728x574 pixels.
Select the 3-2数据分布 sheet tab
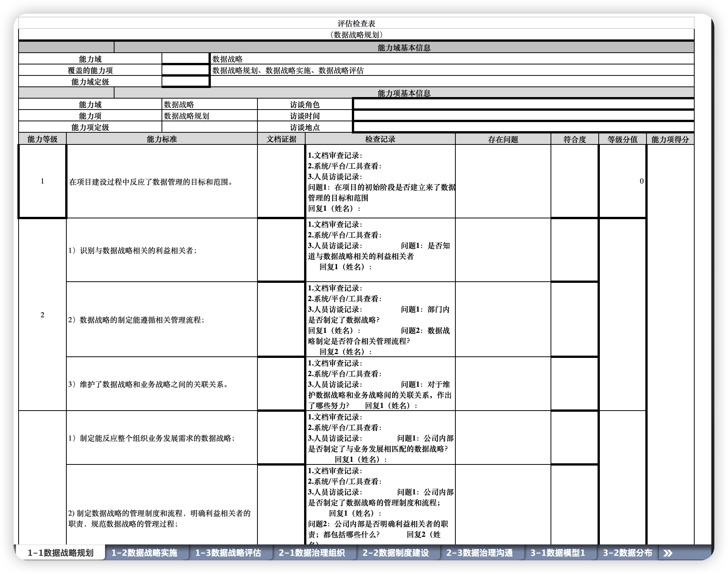(x=628, y=553)
